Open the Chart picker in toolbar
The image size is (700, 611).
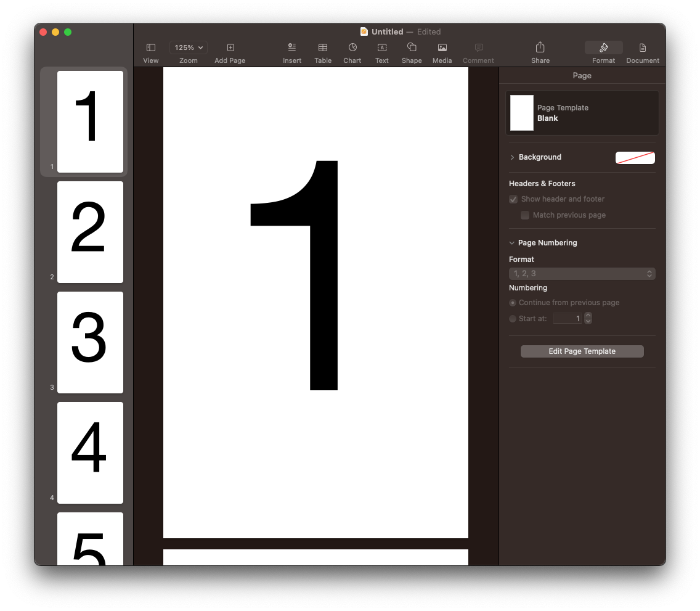[x=352, y=48]
